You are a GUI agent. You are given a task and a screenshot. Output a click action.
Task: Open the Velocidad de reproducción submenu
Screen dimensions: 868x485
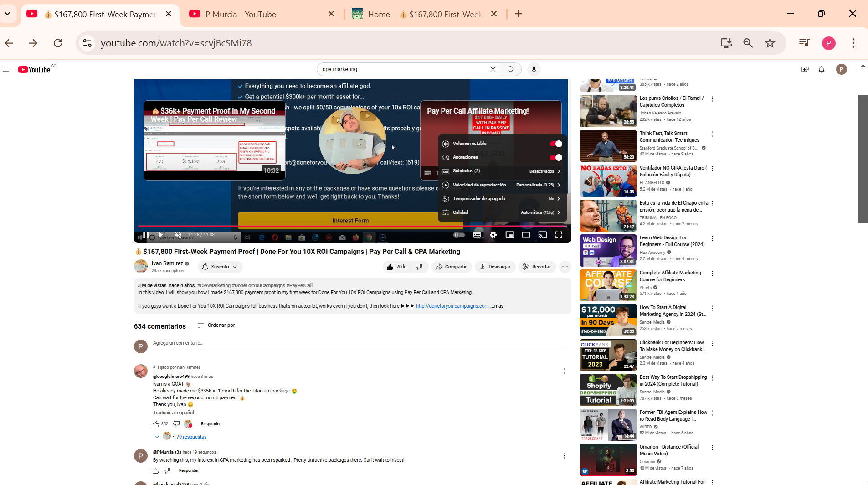tap(501, 185)
